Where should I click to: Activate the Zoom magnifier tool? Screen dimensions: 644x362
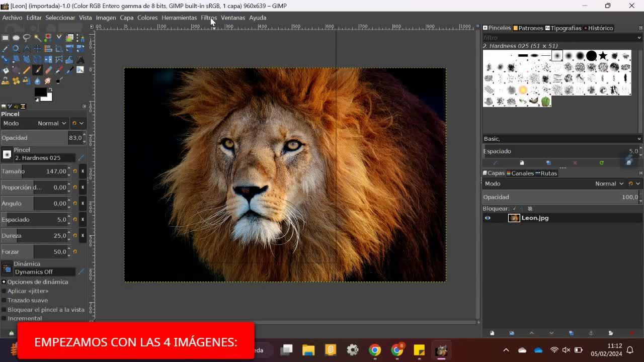pos(16,49)
